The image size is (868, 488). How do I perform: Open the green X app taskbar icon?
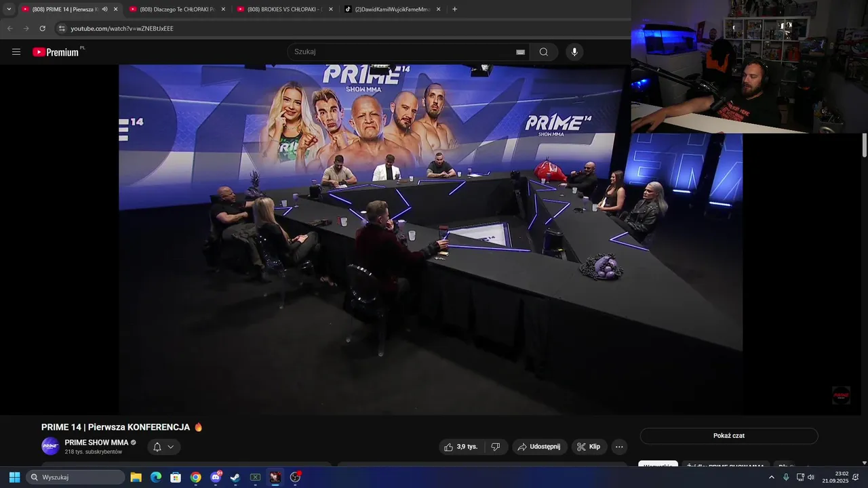pos(255,477)
